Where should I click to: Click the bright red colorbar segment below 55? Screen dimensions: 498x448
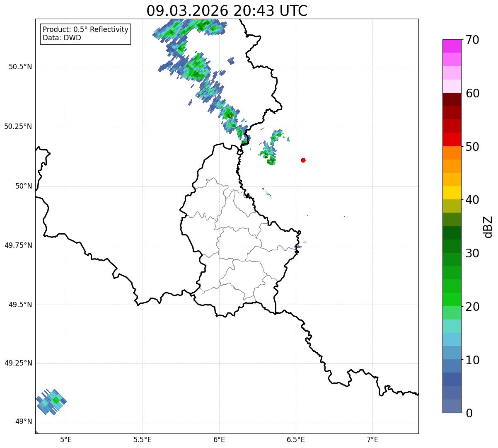tap(452, 139)
